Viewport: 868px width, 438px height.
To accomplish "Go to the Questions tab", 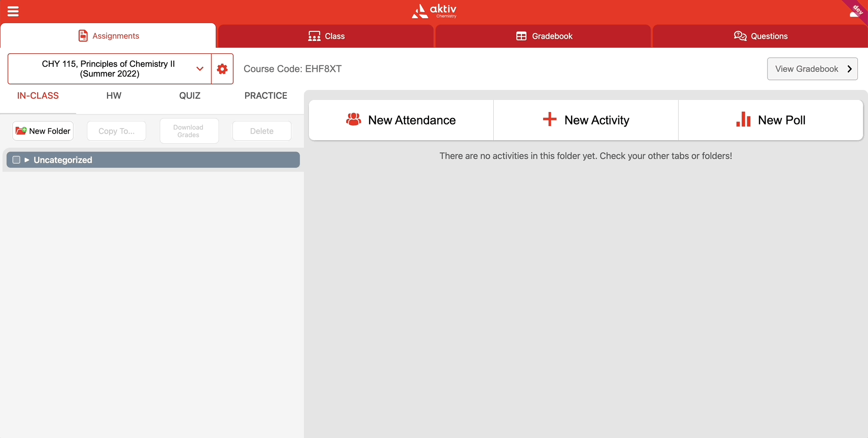I will [x=761, y=36].
